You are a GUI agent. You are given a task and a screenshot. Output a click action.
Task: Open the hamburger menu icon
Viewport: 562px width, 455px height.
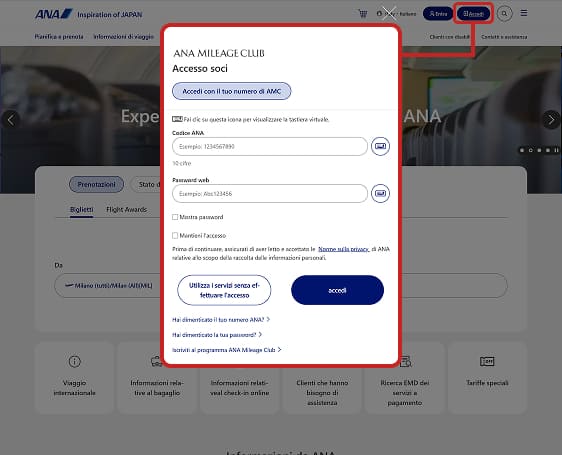pos(524,13)
